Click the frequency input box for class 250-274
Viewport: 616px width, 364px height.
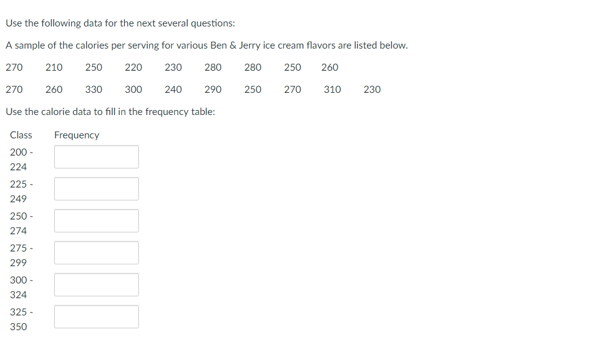tap(96, 221)
